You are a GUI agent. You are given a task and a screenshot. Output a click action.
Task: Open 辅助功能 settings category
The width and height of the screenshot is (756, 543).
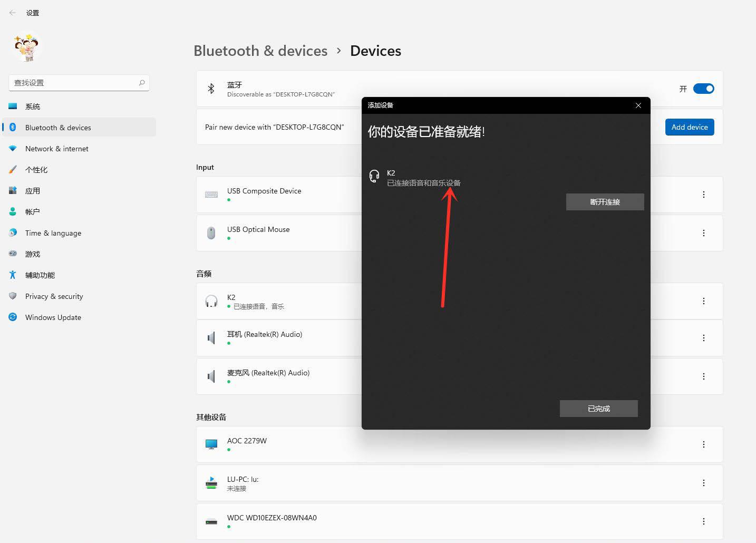79,275
